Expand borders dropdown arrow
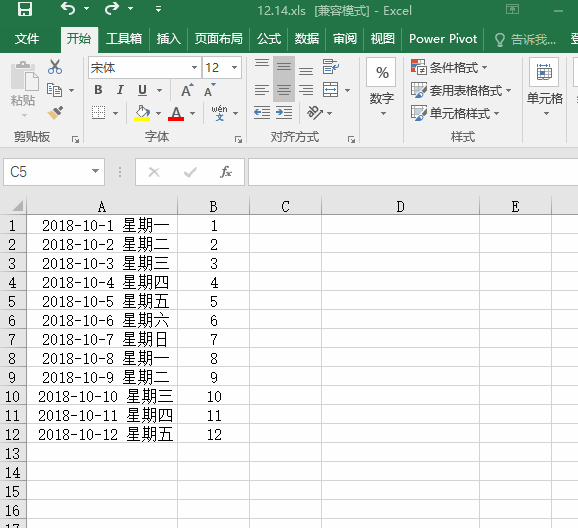578x528 pixels. (115, 113)
